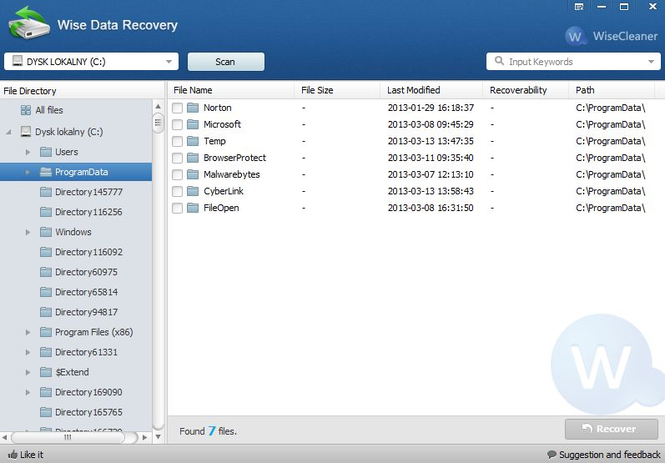Check the Microsoft folder checkbox
The image size is (665, 463).
click(x=177, y=124)
